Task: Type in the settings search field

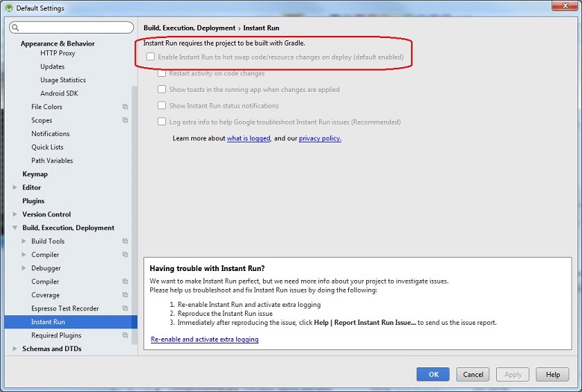Action: click(x=75, y=28)
